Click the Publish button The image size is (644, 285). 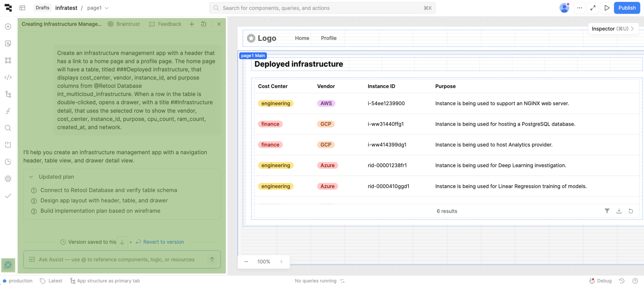point(627,8)
